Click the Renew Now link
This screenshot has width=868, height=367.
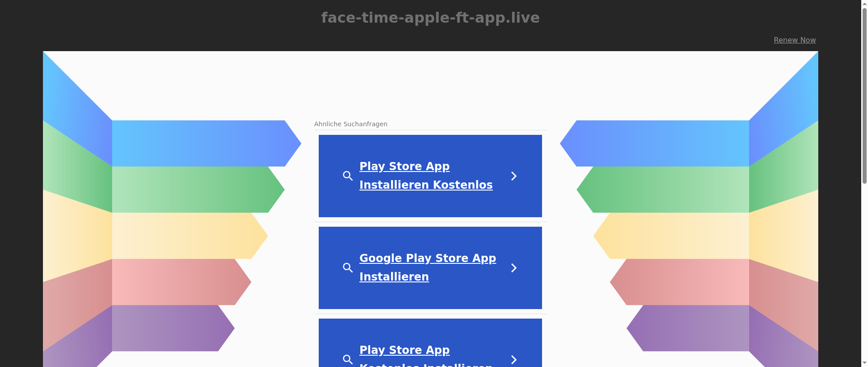[x=795, y=40]
